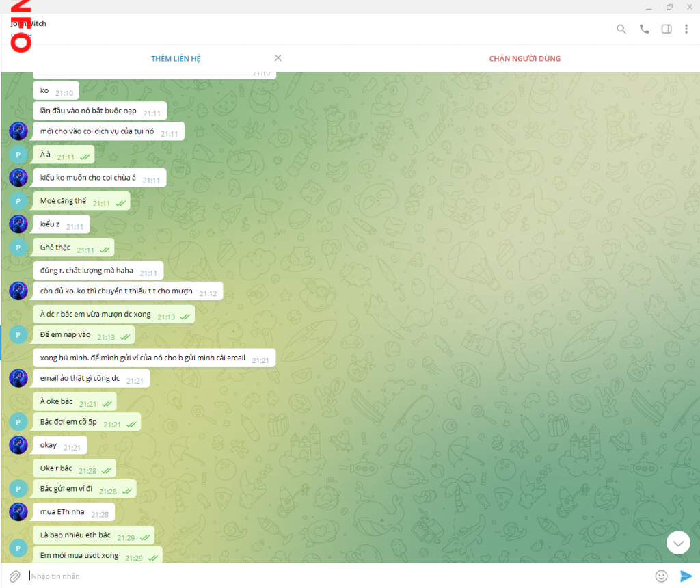Image resolution: width=700 pixels, height=588 pixels.
Task: Start a voice call
Action: [x=644, y=29]
